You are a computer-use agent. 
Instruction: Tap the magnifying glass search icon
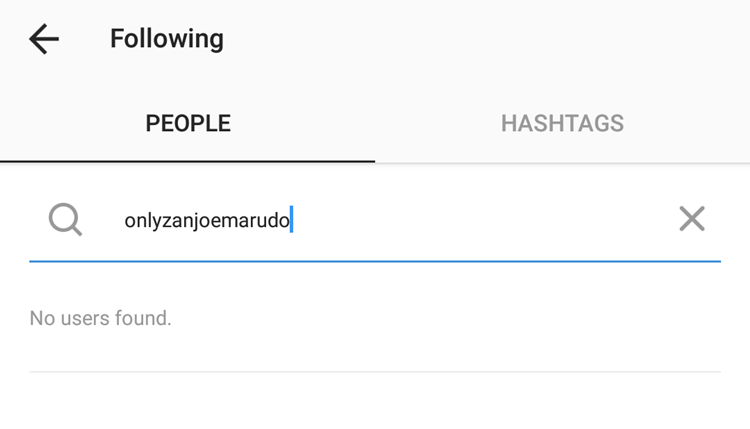pyautogui.click(x=66, y=220)
